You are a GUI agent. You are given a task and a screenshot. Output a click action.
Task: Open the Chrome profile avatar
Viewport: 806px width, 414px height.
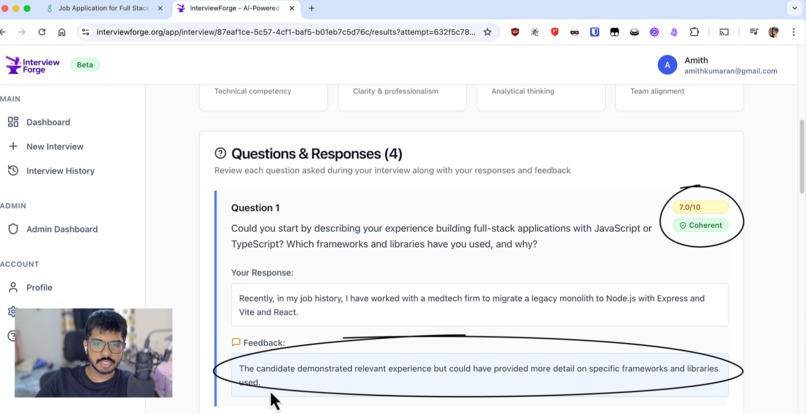(774, 32)
